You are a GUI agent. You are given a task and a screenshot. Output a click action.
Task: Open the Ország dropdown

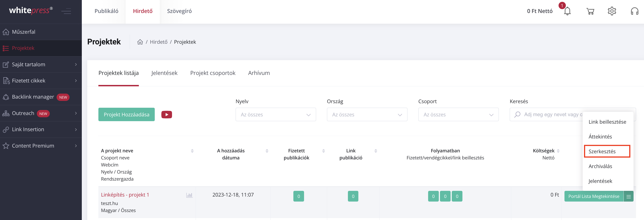pyautogui.click(x=367, y=115)
